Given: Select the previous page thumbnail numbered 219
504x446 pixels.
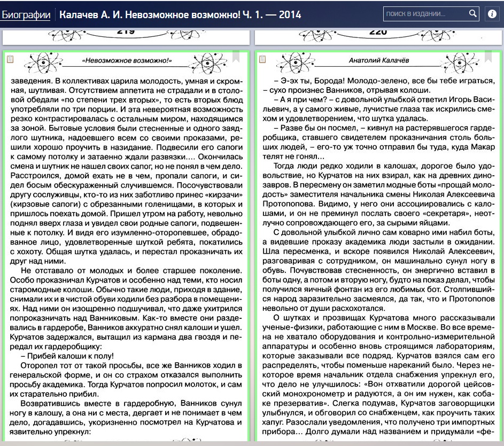Looking at the screenshot, I should (x=126, y=37).
